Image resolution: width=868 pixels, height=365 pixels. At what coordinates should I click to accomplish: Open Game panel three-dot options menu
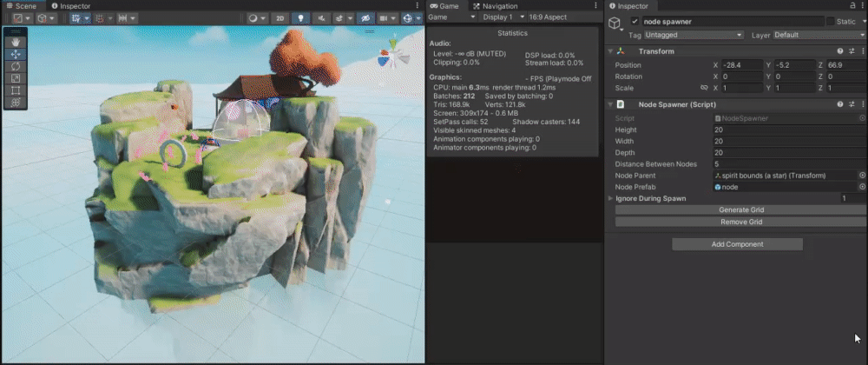597,5
